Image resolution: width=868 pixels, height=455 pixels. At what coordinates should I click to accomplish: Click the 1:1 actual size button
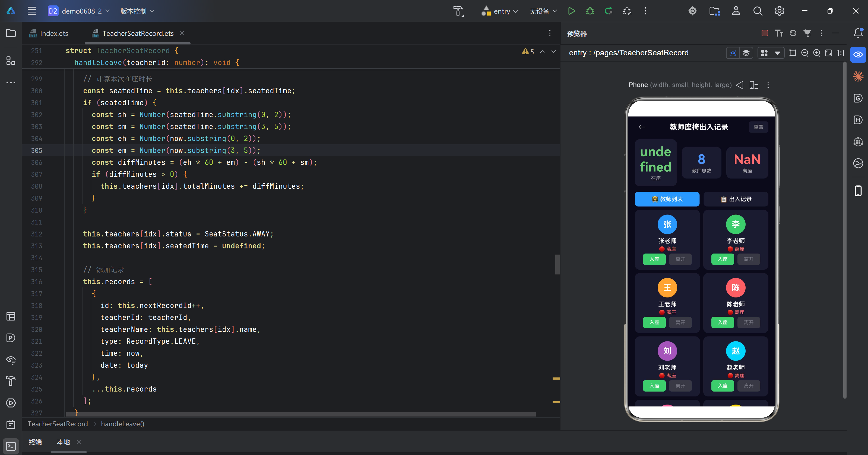(x=841, y=53)
